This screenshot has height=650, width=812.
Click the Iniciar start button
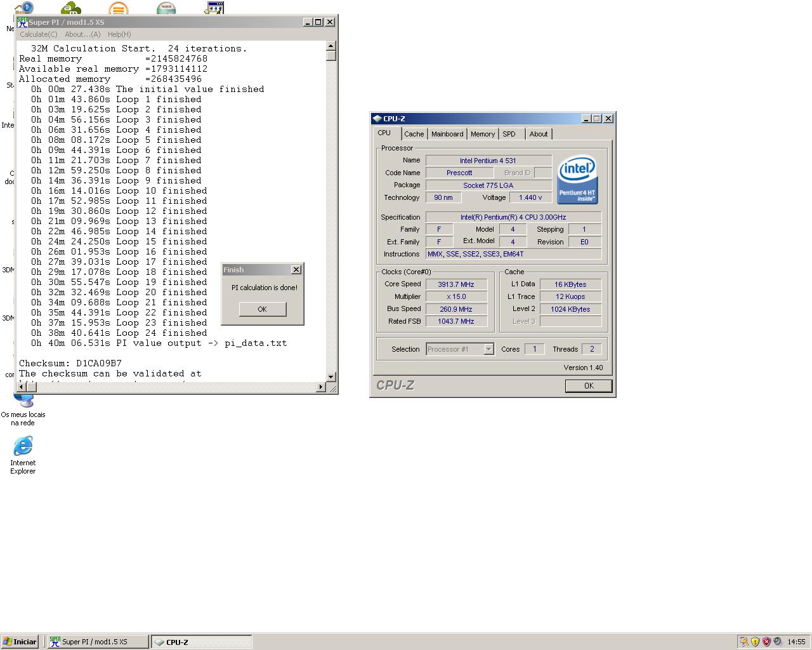(20, 642)
